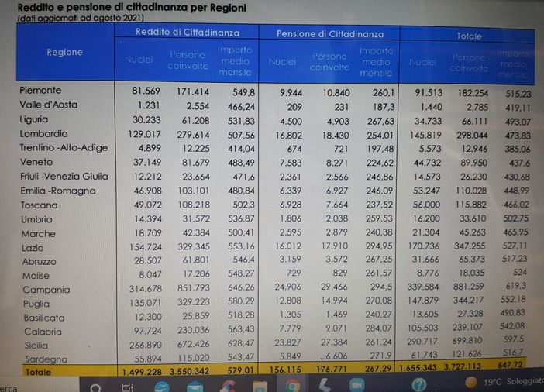The height and width of the screenshot is (392, 544).
Task: Click the title 'Reddito e pensione di cittadinanza per Regioni'
Action: [132, 7]
